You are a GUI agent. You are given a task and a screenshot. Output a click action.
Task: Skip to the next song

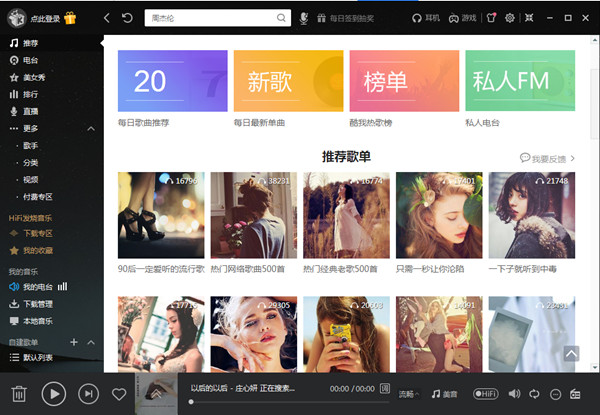(89, 394)
